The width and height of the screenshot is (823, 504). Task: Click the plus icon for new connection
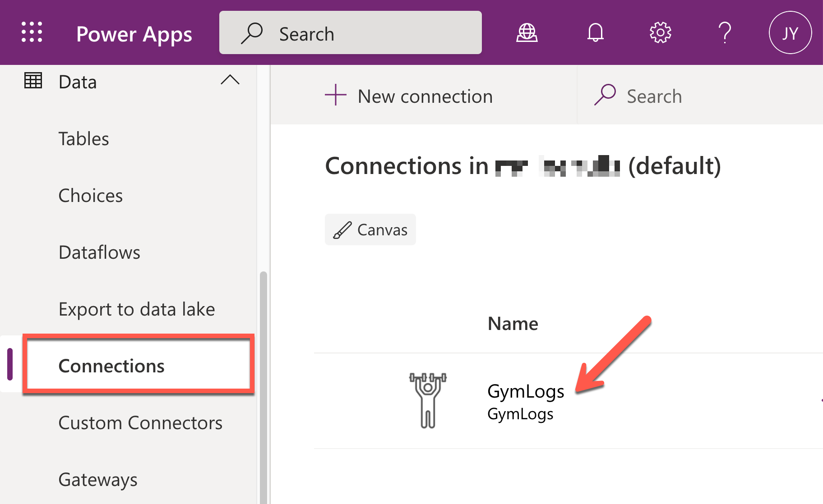pos(336,95)
